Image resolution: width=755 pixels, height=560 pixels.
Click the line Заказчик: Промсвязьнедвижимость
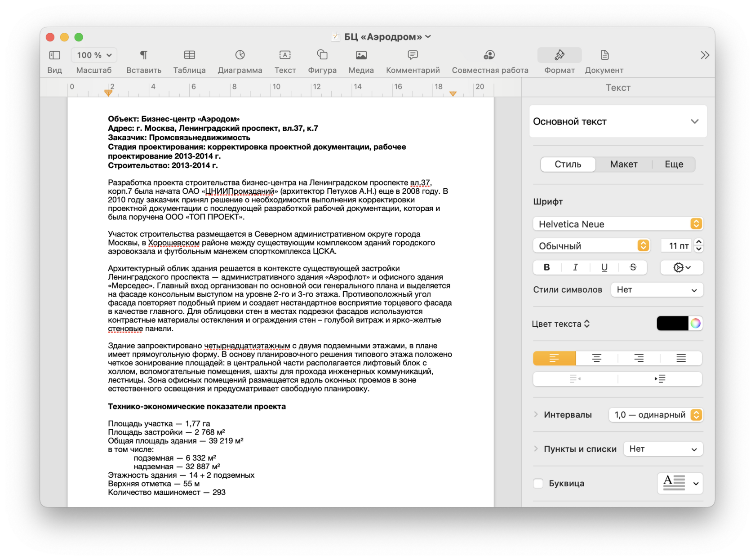(x=179, y=138)
